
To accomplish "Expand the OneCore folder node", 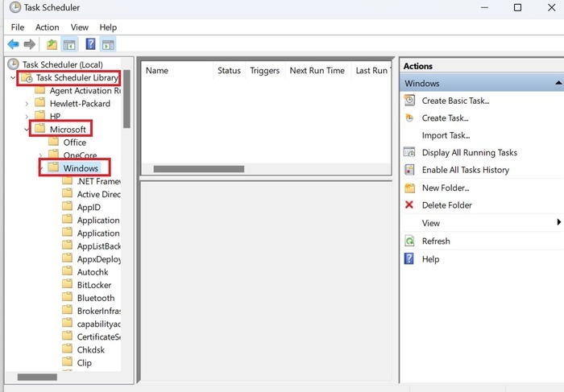I will (40, 155).
